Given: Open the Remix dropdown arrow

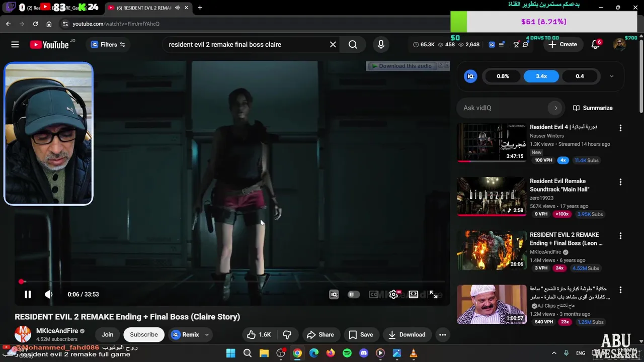Looking at the screenshot, I should click(207, 335).
